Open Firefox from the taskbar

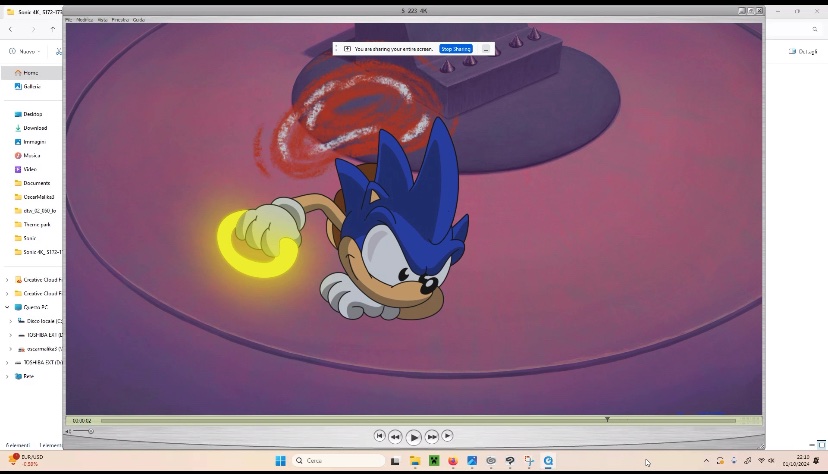453,461
